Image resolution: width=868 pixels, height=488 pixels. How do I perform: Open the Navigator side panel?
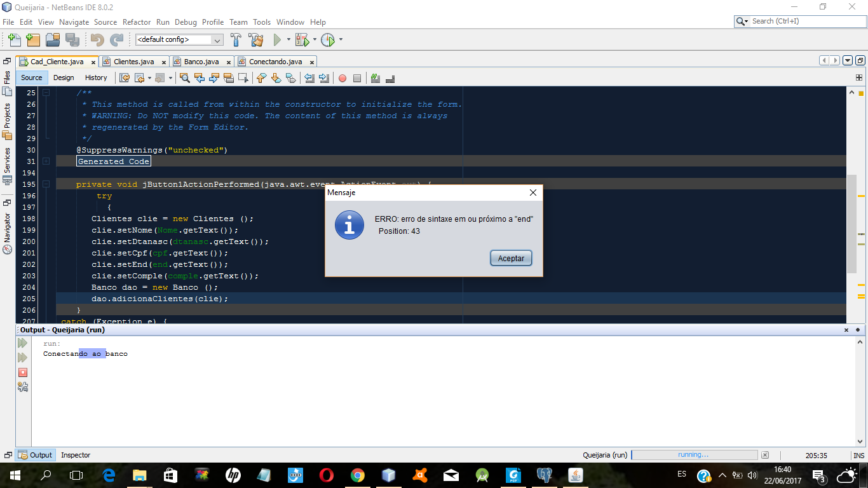[8, 233]
